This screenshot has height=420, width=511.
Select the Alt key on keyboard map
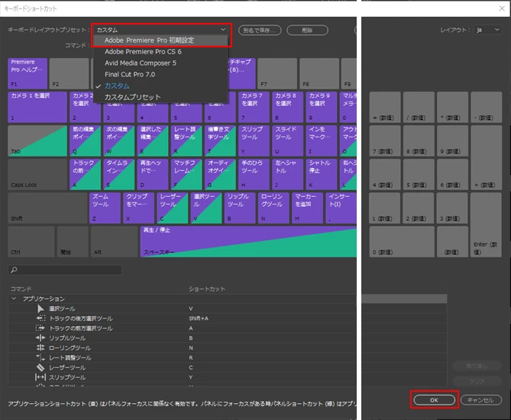(x=114, y=242)
